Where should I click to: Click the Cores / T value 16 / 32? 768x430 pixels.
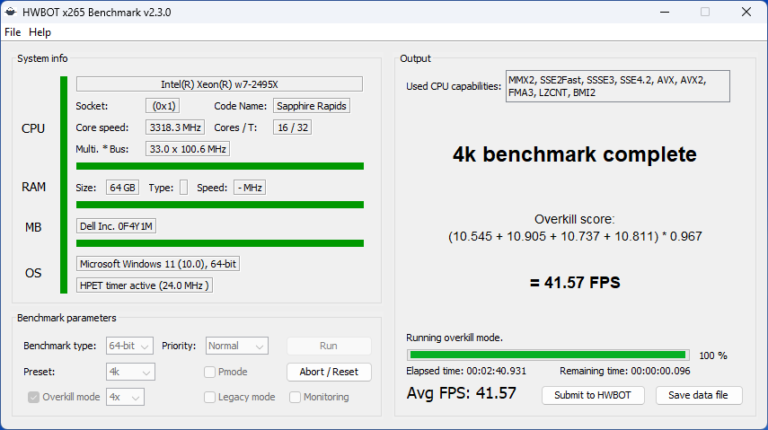click(292, 128)
